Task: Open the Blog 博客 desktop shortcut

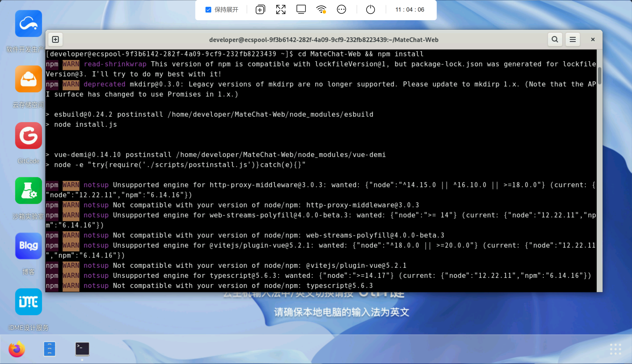Action: [x=28, y=246]
